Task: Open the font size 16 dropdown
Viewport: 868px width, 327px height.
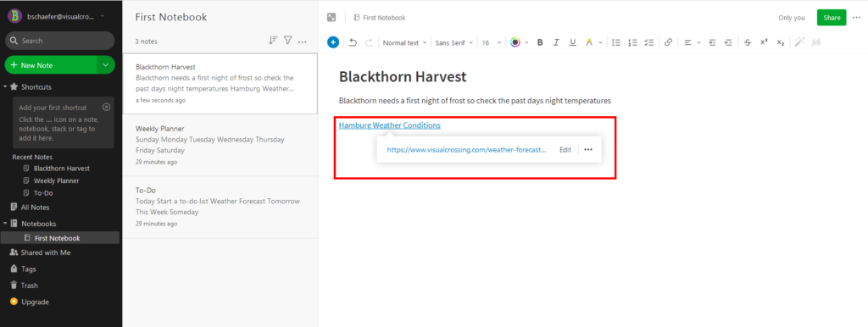Action: (491, 42)
